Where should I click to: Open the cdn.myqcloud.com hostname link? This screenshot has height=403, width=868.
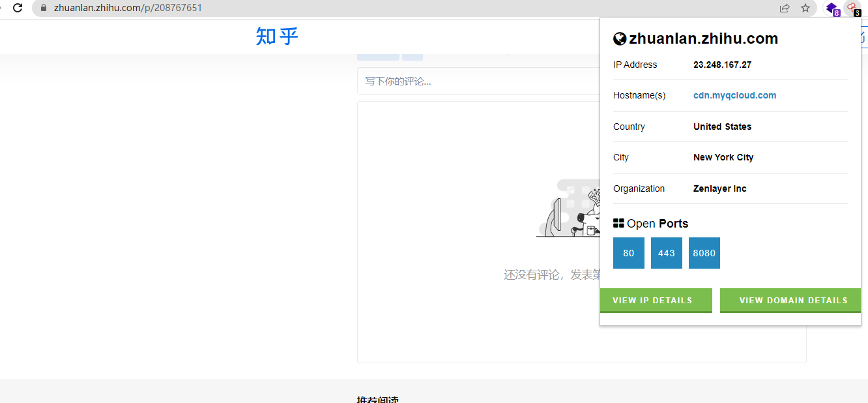tap(734, 95)
